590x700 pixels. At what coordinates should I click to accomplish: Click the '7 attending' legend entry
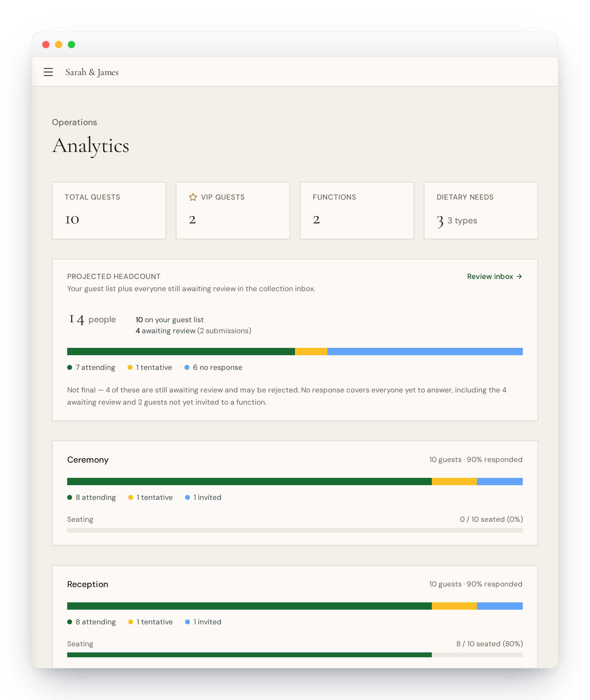point(91,367)
